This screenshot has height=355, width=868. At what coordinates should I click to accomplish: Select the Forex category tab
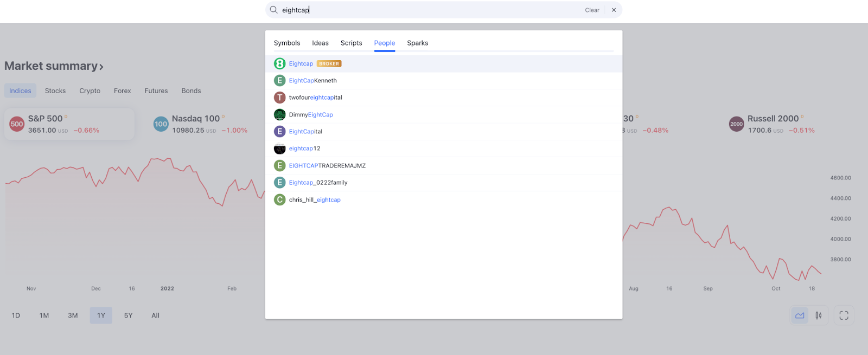point(123,91)
